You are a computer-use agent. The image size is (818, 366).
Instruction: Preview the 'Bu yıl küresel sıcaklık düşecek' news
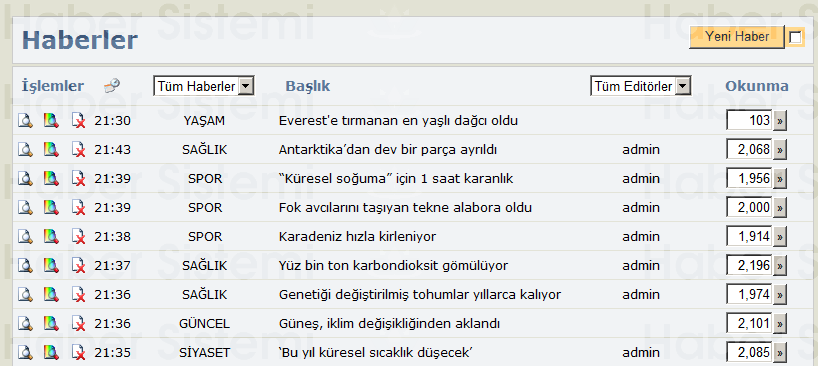point(25,353)
